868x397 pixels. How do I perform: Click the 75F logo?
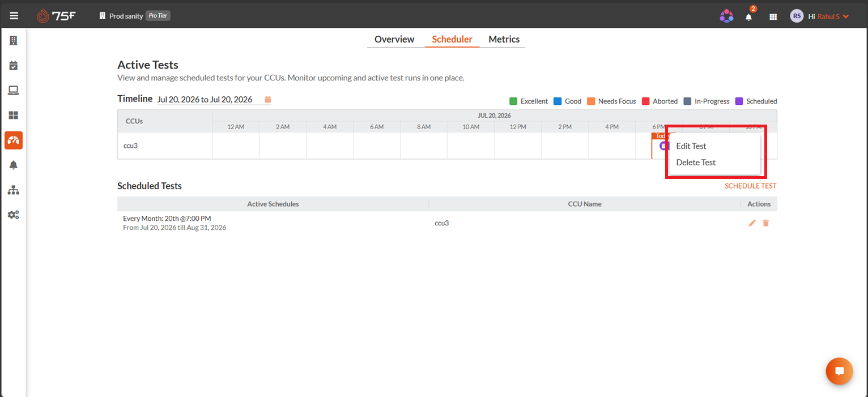(56, 16)
